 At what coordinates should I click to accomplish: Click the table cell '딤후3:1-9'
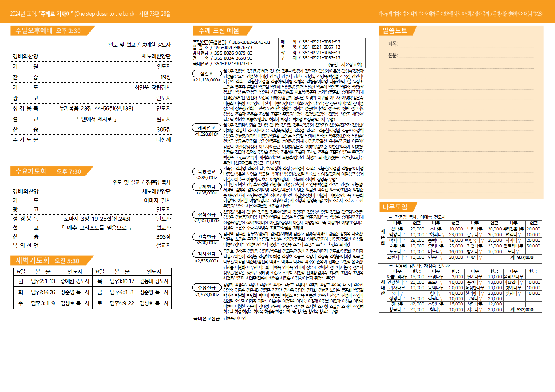(43, 303)
